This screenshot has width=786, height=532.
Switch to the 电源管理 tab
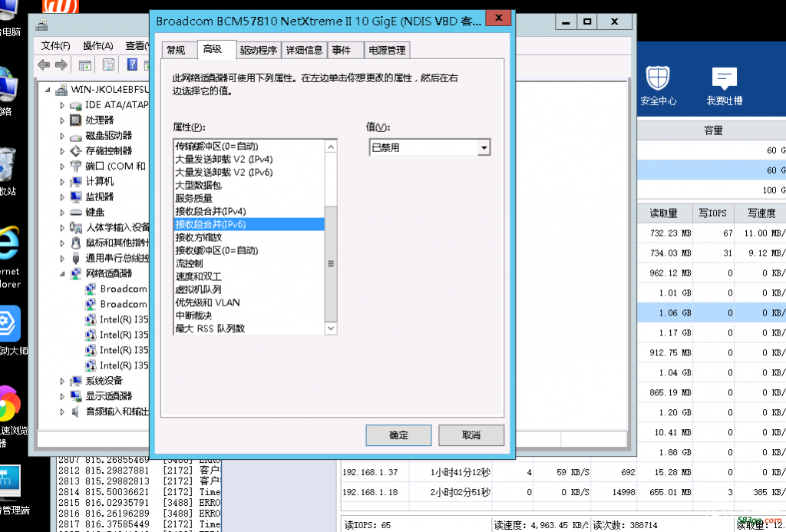tap(387, 50)
